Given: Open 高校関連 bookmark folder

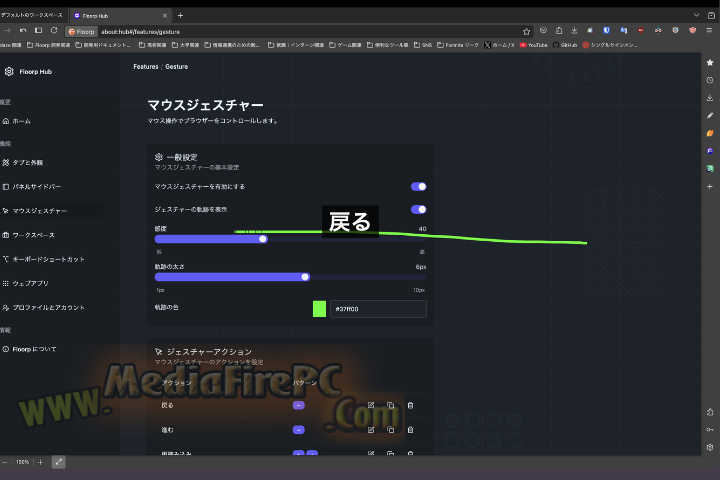Looking at the screenshot, I should [152, 45].
